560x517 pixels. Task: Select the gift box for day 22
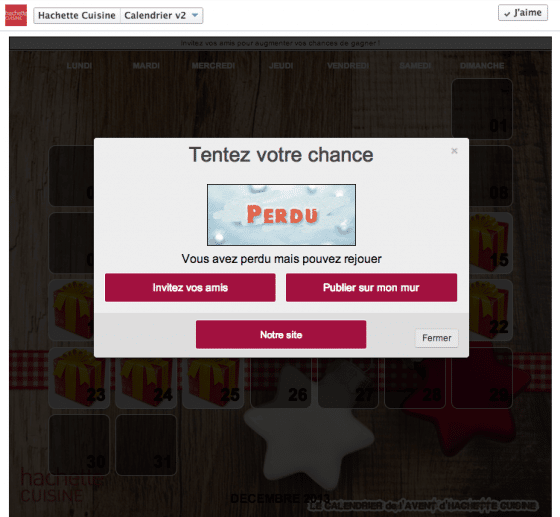490,310
